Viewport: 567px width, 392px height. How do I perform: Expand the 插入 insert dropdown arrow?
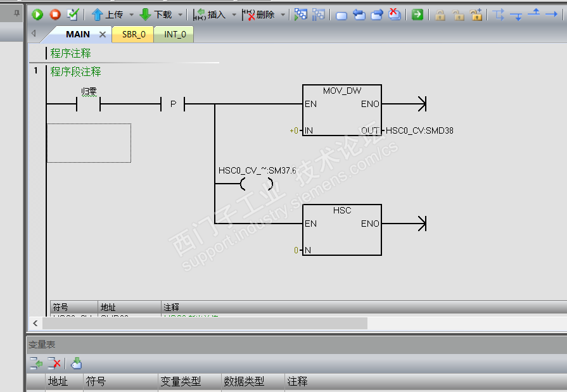(234, 15)
